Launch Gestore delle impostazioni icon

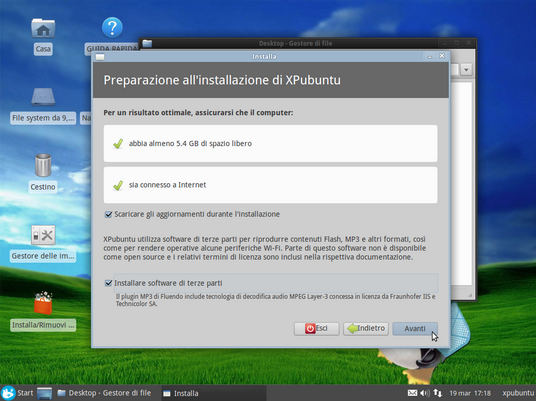point(43,235)
